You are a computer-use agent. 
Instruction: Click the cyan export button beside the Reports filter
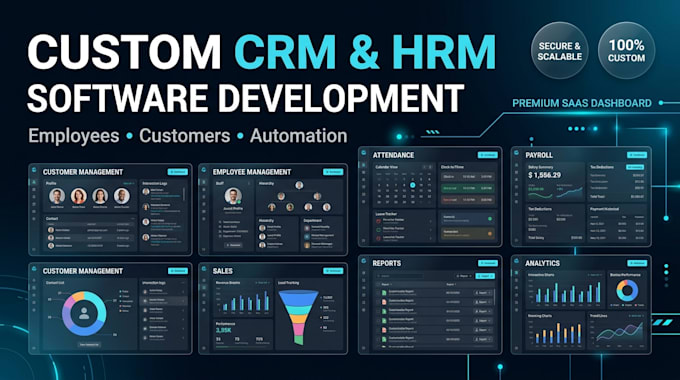(x=485, y=276)
